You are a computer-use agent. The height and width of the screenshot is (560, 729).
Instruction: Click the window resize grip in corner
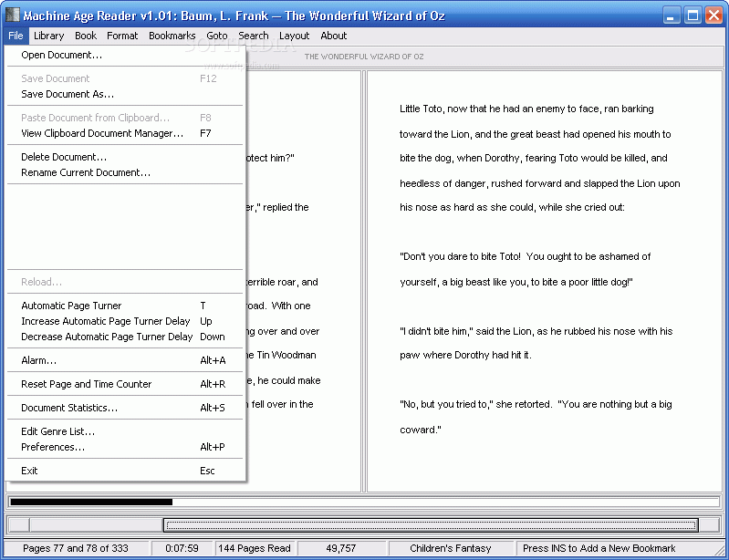720,550
